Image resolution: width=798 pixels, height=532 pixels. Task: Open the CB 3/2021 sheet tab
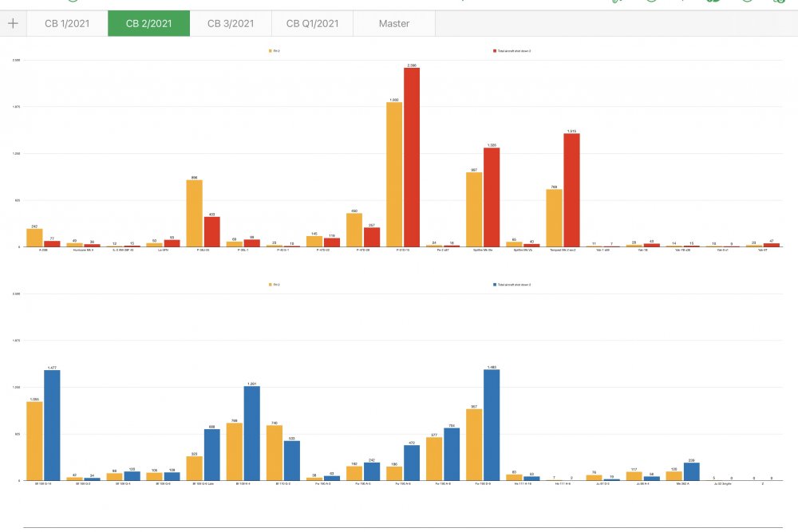pyautogui.click(x=231, y=24)
